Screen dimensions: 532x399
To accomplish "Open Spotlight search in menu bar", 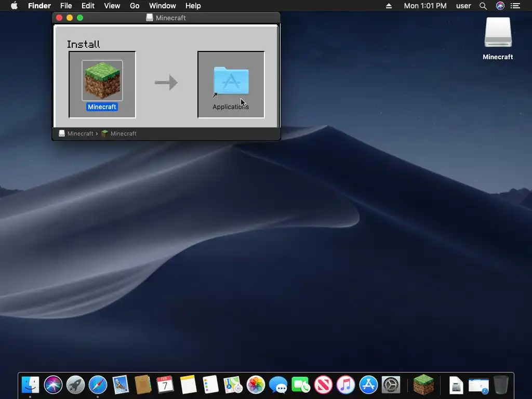I will 483,6.
